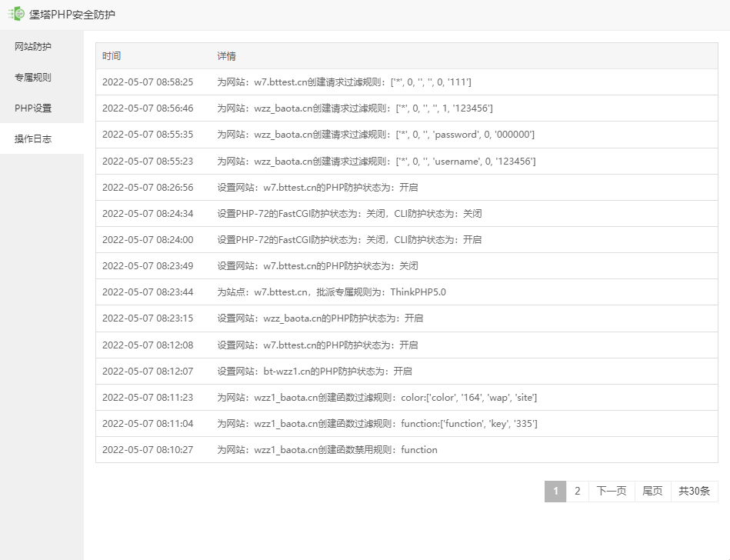The width and height of the screenshot is (730, 560).
Task: Click the 共30条 total count label
Action: point(694,491)
